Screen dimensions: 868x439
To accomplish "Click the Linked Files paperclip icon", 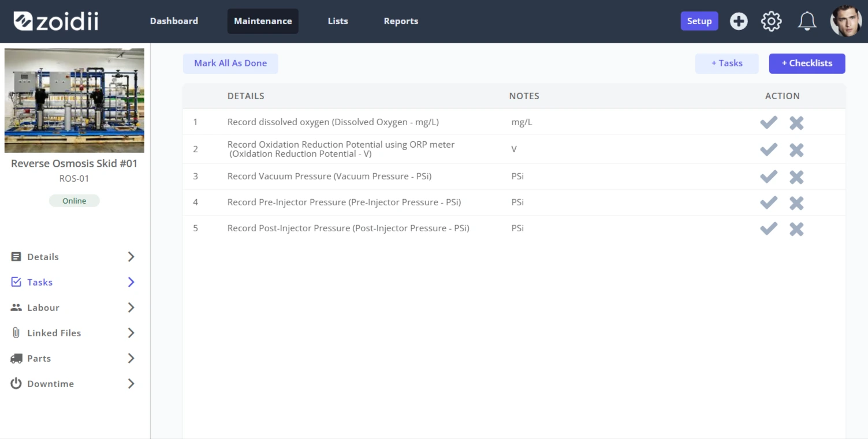I will click(x=16, y=333).
